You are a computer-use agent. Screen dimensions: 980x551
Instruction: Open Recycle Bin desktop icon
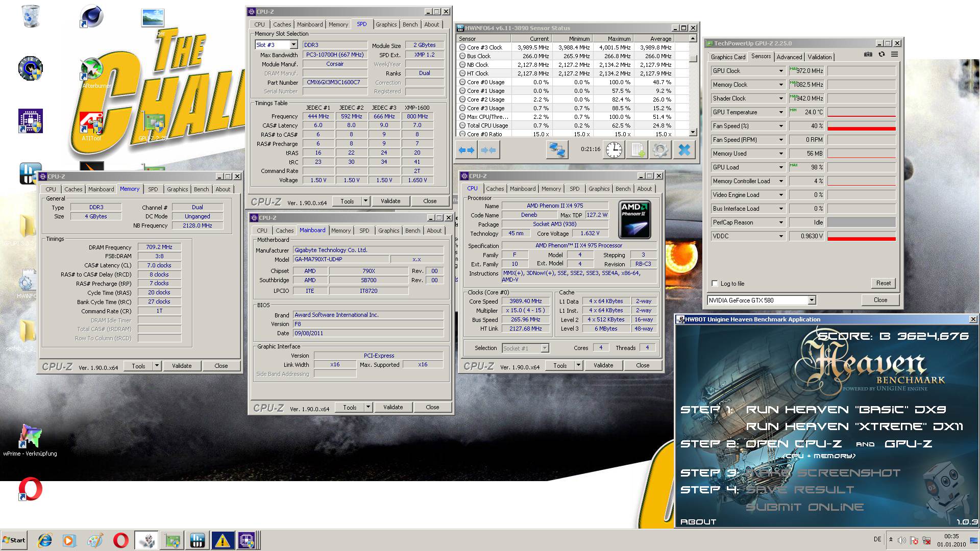tap(31, 16)
